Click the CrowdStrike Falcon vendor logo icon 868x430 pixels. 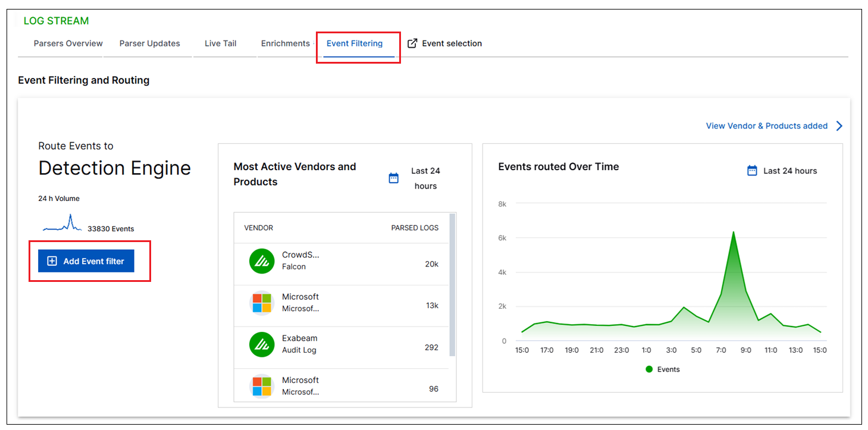(262, 261)
